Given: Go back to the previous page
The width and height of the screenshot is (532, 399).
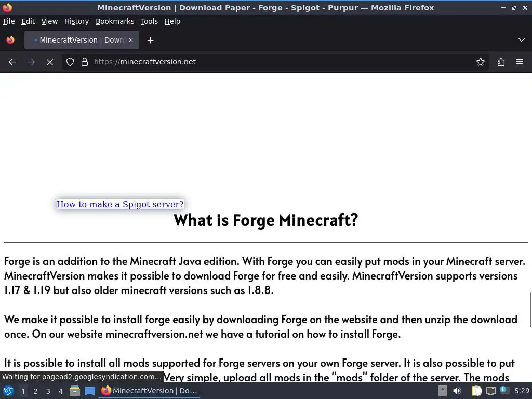Looking at the screenshot, I should tap(12, 62).
